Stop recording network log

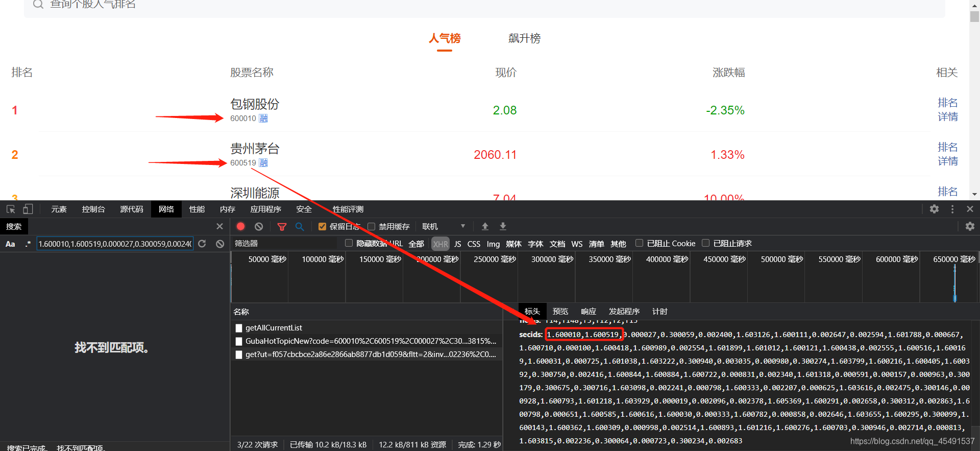pyautogui.click(x=241, y=226)
